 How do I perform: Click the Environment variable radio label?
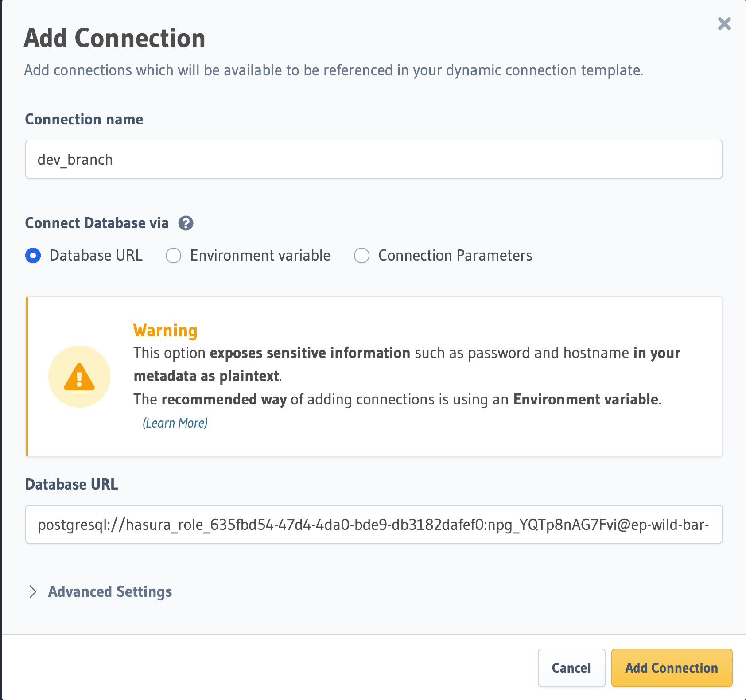click(x=260, y=255)
